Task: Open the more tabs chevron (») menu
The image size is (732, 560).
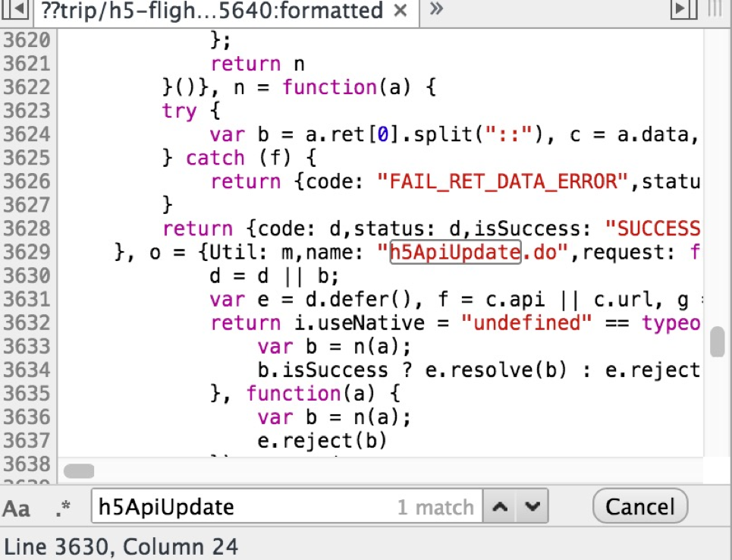Action: coord(435,9)
